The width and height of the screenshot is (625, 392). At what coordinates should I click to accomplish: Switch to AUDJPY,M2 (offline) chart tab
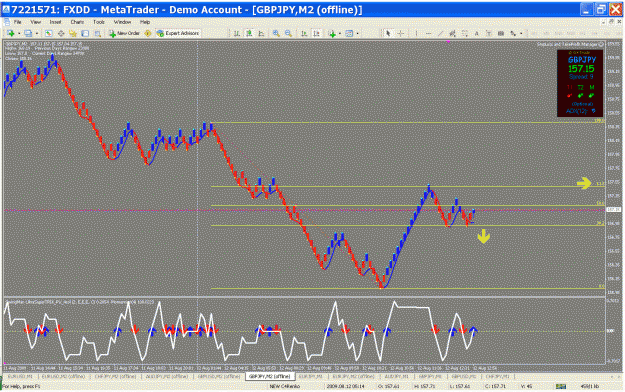167,376
